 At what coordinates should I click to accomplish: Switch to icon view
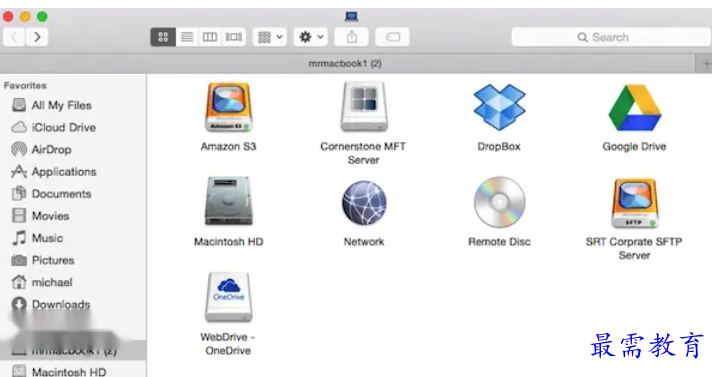click(163, 37)
